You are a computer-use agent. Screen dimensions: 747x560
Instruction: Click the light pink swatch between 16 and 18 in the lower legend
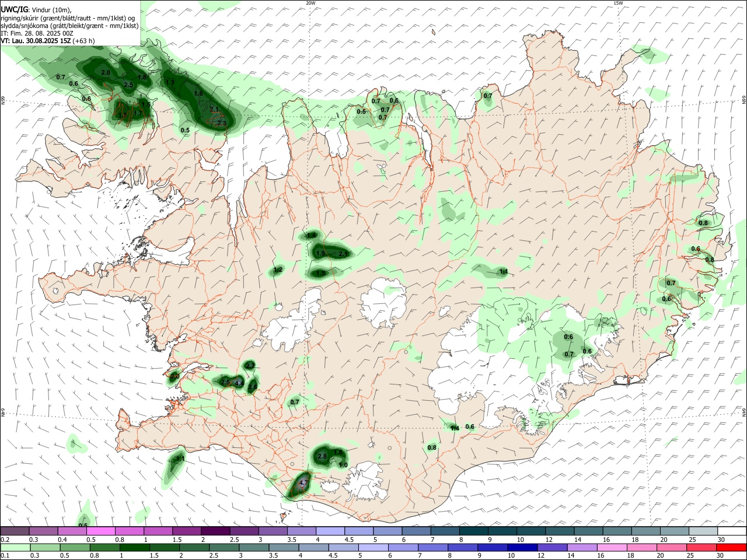(x=612, y=547)
